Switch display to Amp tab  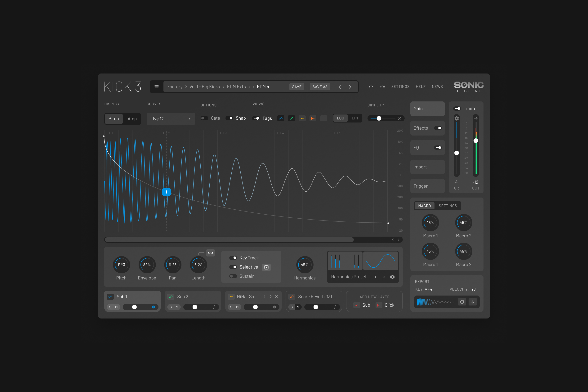coord(132,119)
